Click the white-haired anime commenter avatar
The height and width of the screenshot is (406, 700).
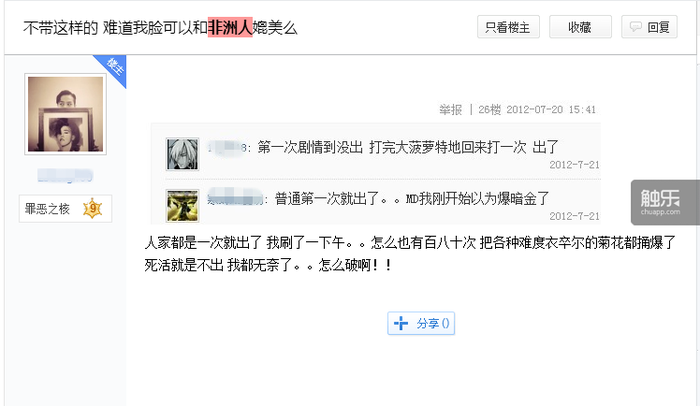click(x=182, y=154)
